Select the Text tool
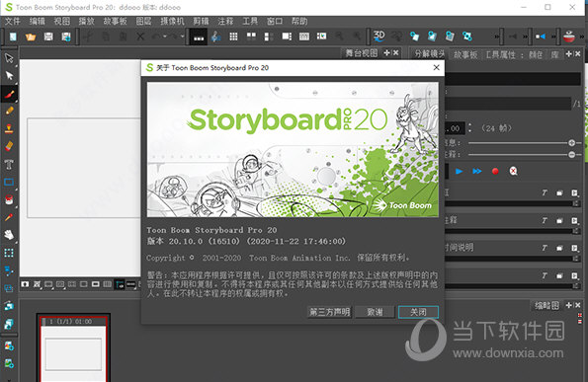The image size is (588, 382). [x=9, y=164]
